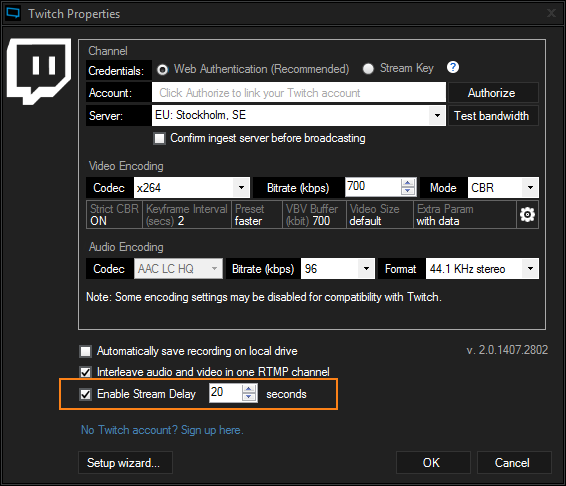566x486 pixels.
Task: Click the Preset faster cell
Action: point(257,215)
